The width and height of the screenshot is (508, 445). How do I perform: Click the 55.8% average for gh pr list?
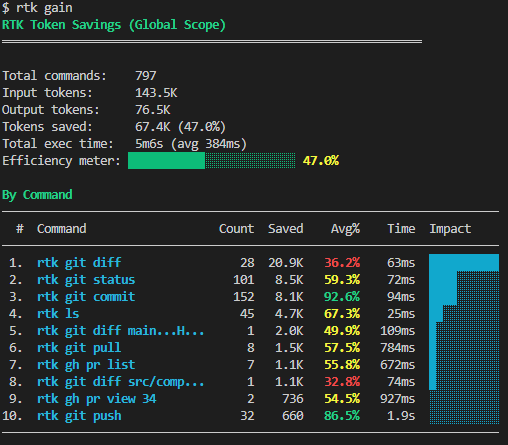tap(342, 365)
